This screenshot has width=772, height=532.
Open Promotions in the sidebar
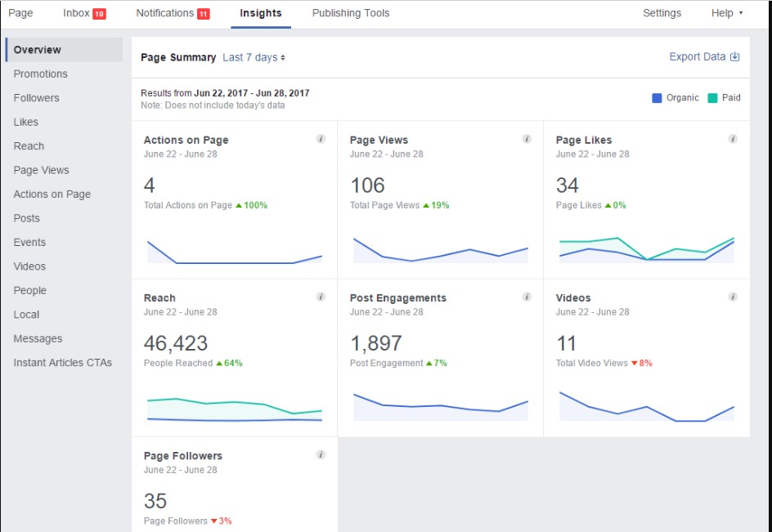40,74
